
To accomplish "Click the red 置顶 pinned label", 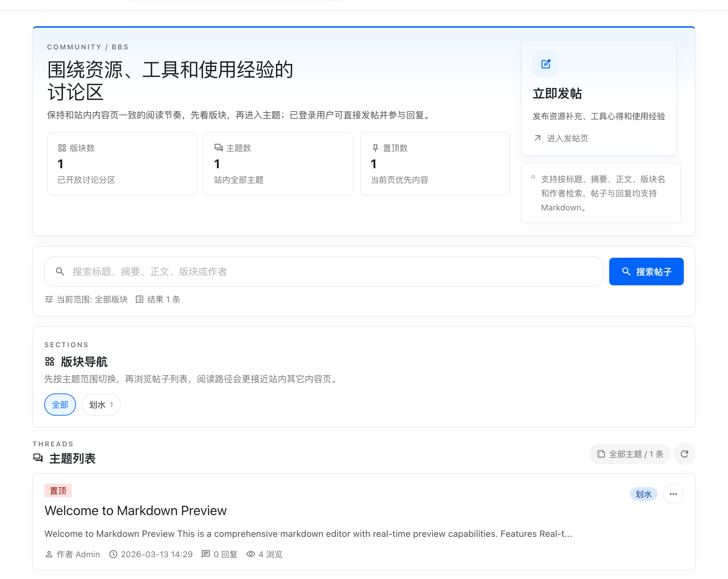I will (x=58, y=491).
